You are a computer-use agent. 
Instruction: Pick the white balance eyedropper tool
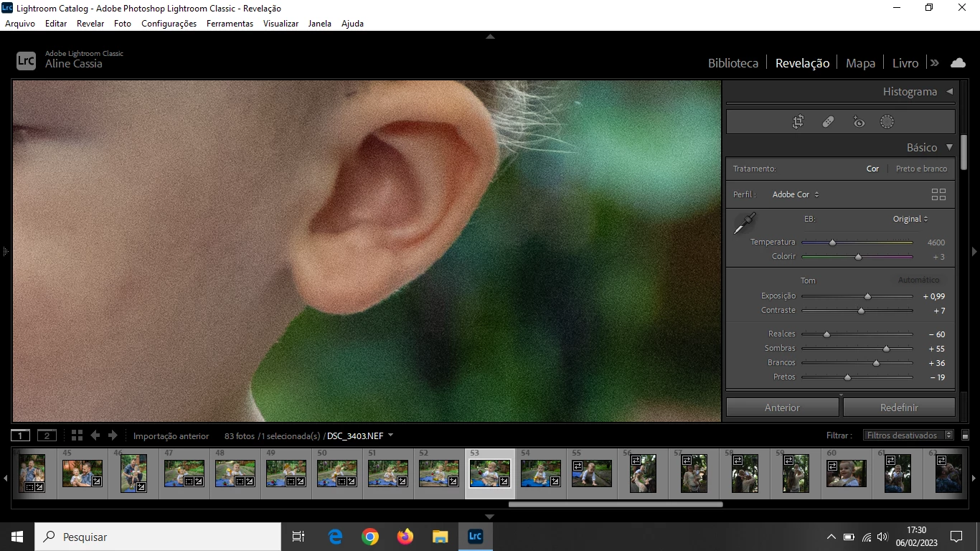click(745, 223)
